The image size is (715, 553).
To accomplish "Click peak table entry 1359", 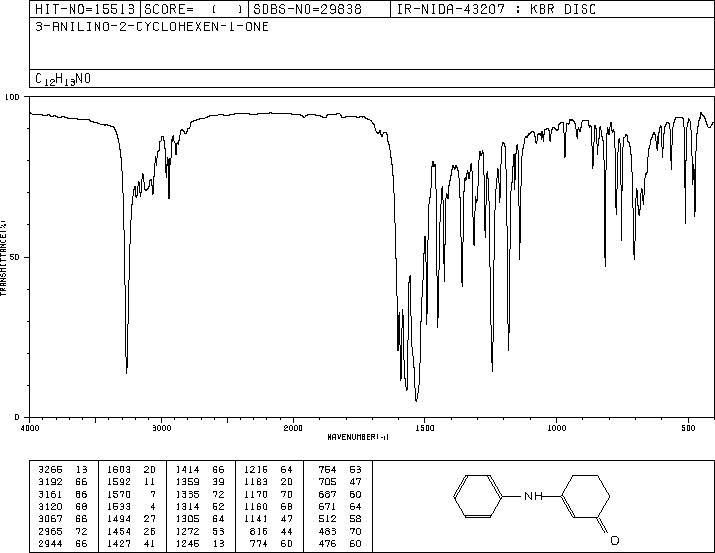I will coord(200,482).
